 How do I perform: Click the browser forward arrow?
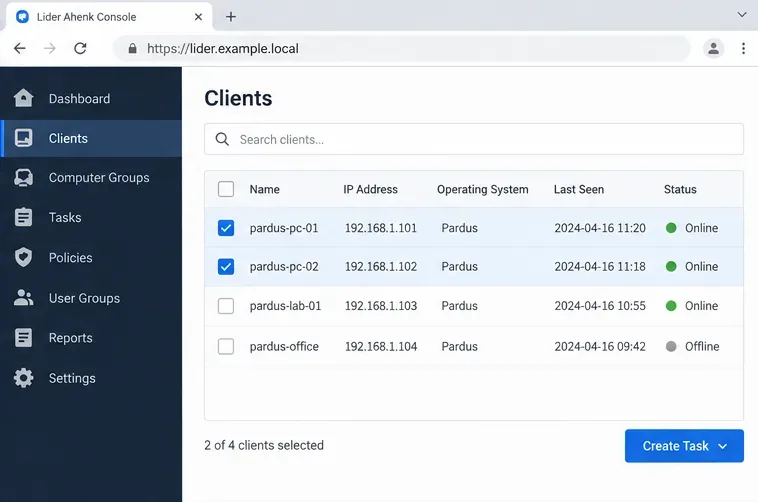(x=50, y=48)
